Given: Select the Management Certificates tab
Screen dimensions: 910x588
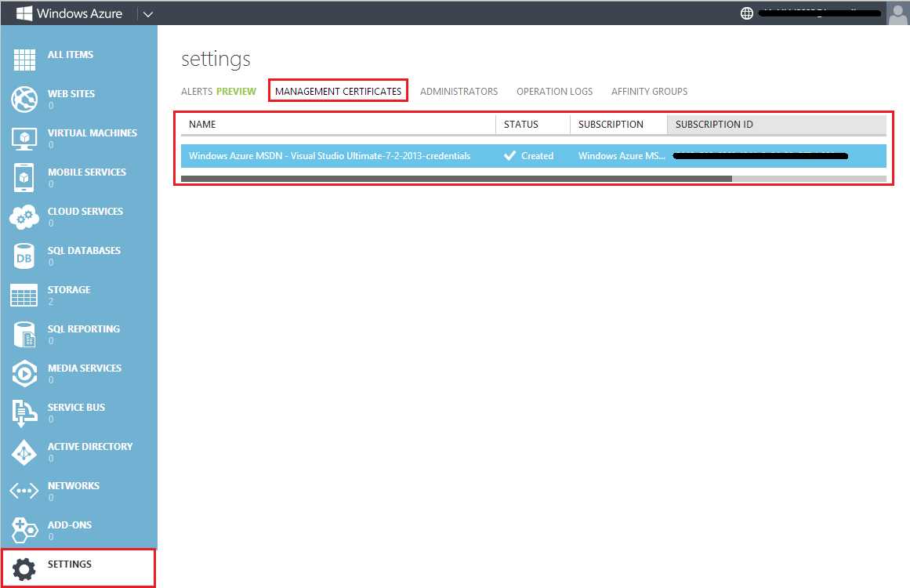Looking at the screenshot, I should point(339,91).
